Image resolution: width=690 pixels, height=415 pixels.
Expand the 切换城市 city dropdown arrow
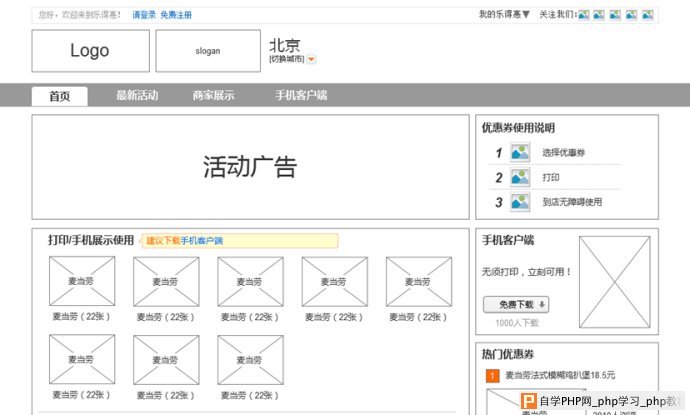coord(312,60)
